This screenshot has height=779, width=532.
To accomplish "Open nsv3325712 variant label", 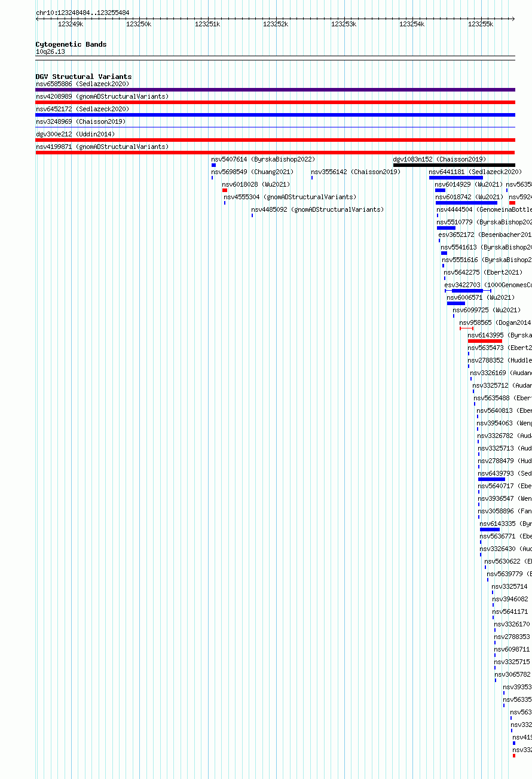I will (502, 385).
